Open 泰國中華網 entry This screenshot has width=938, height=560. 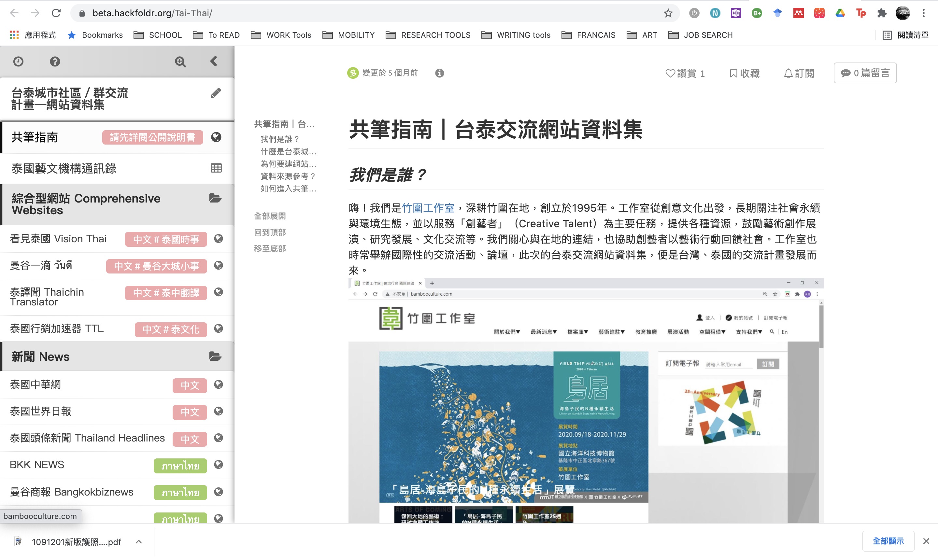[35, 385]
